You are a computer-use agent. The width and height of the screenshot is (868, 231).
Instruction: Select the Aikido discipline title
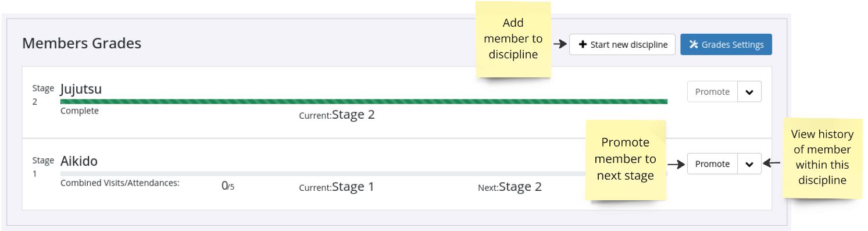point(79,161)
